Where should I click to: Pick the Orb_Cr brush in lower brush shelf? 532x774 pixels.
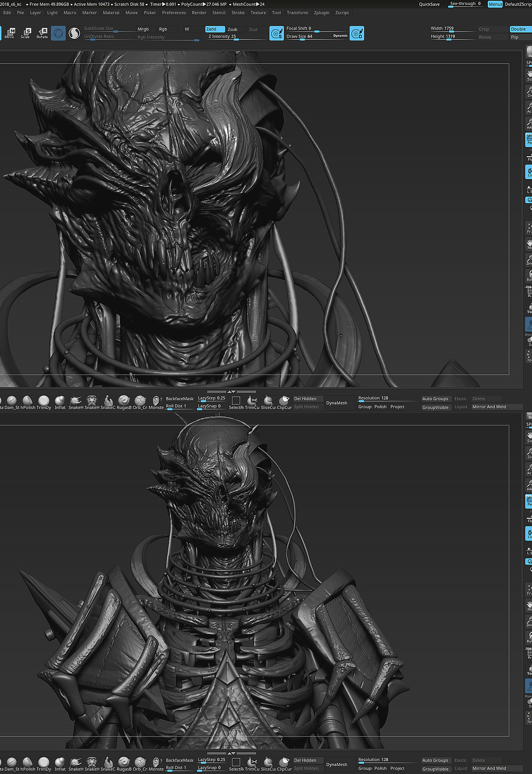(x=140, y=764)
